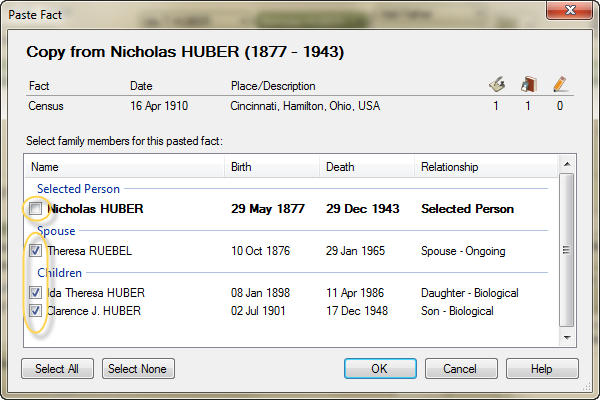600x400 pixels.
Task: Sort by the Name column header
Action: pos(124,167)
